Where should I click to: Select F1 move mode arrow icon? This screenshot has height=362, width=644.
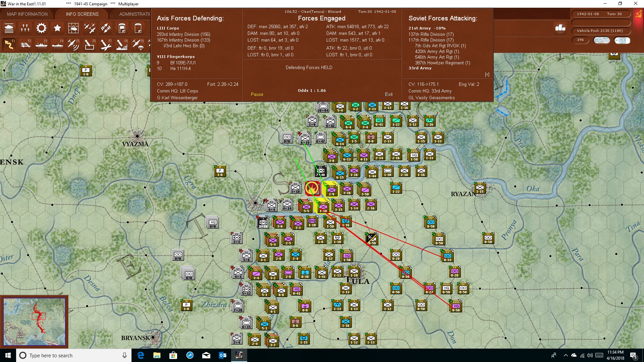[x=9, y=44]
